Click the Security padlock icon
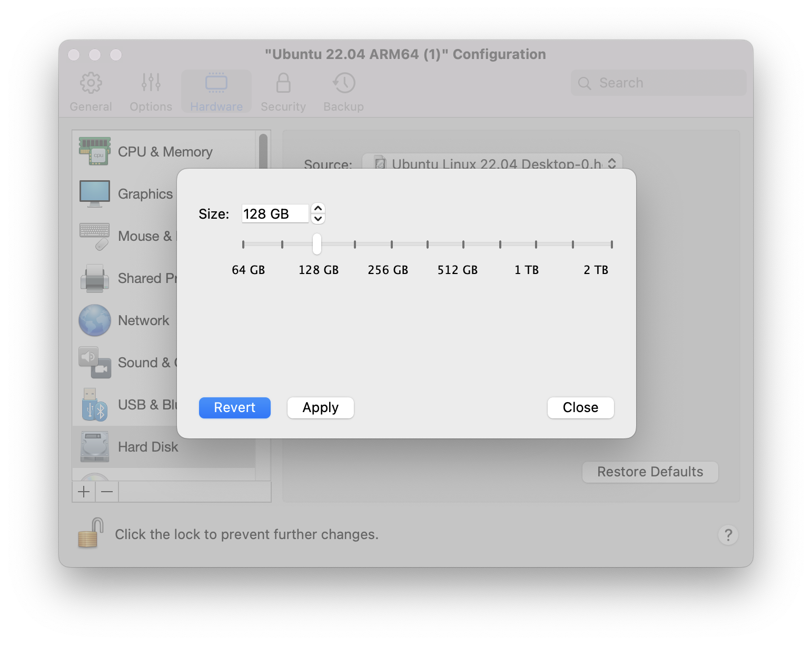Image resolution: width=812 pixels, height=645 pixels. coord(283,83)
